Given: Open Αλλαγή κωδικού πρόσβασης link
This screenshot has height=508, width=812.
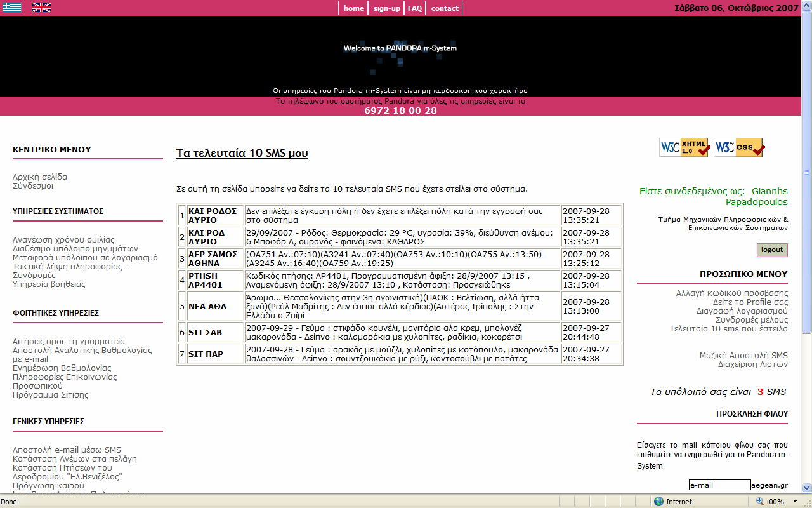Looking at the screenshot, I should [x=732, y=293].
